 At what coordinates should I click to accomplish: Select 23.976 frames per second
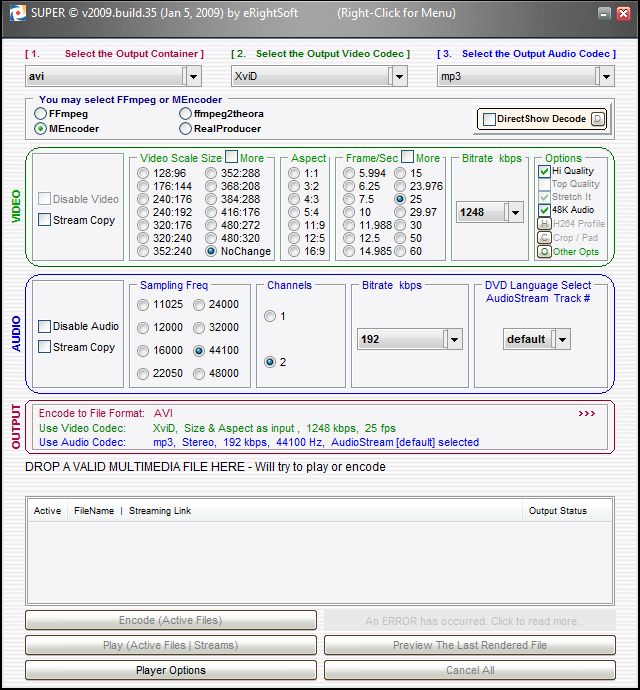[400, 186]
